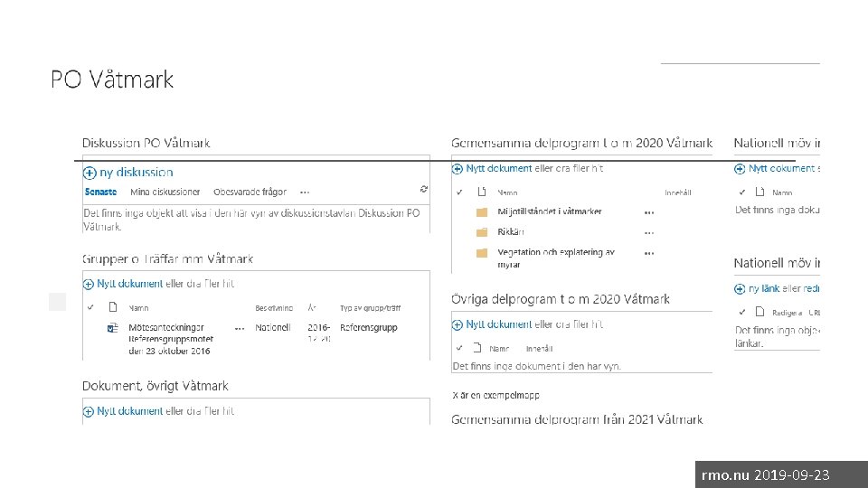Click text 'X är en exempelmapp'
The width and height of the screenshot is (868, 488).
(x=496, y=395)
